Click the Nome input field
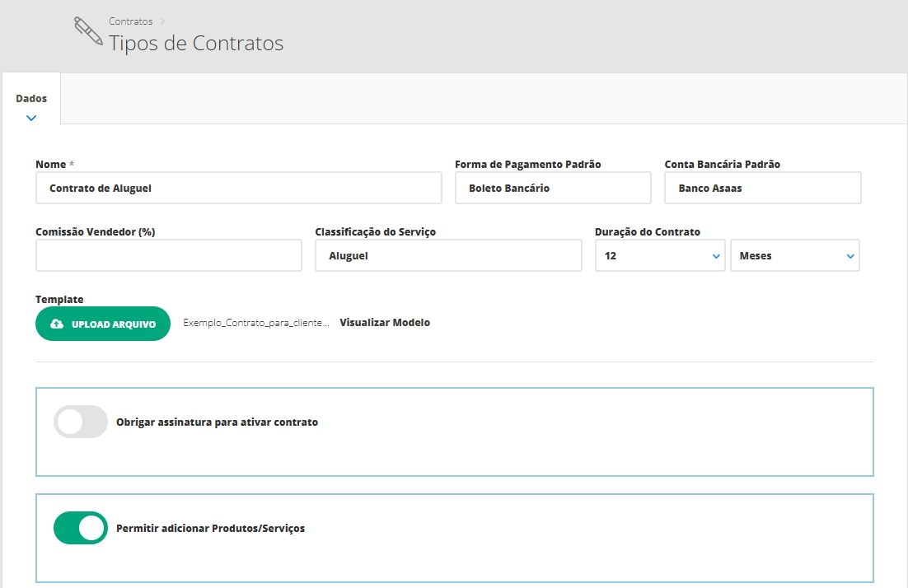This screenshot has height=588, width=908. point(239,188)
